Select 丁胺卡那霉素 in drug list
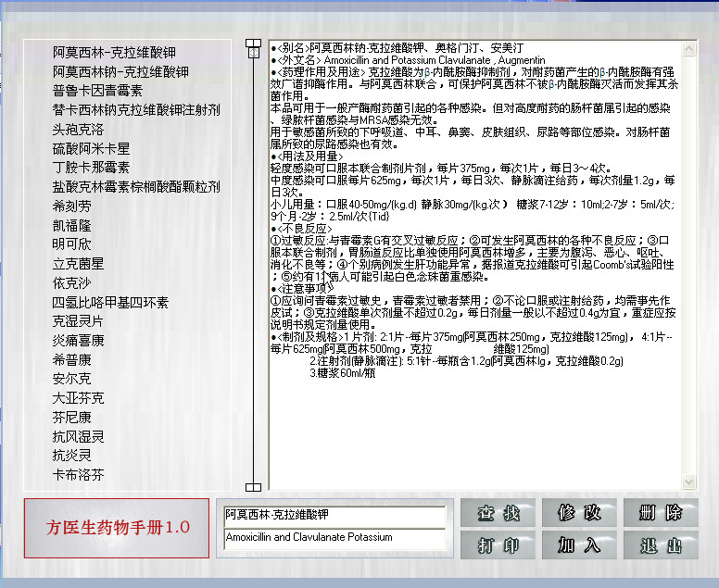The image size is (719, 588). point(91,168)
